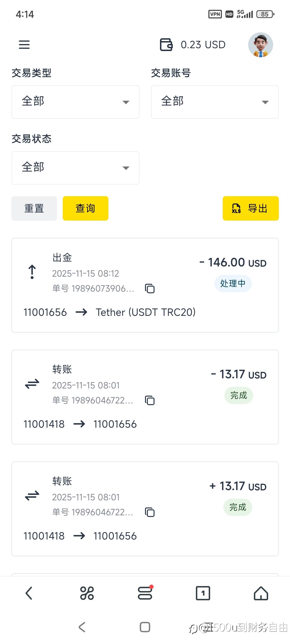
Task: Copy order number of +13.17 USD transfer
Action: (x=150, y=512)
